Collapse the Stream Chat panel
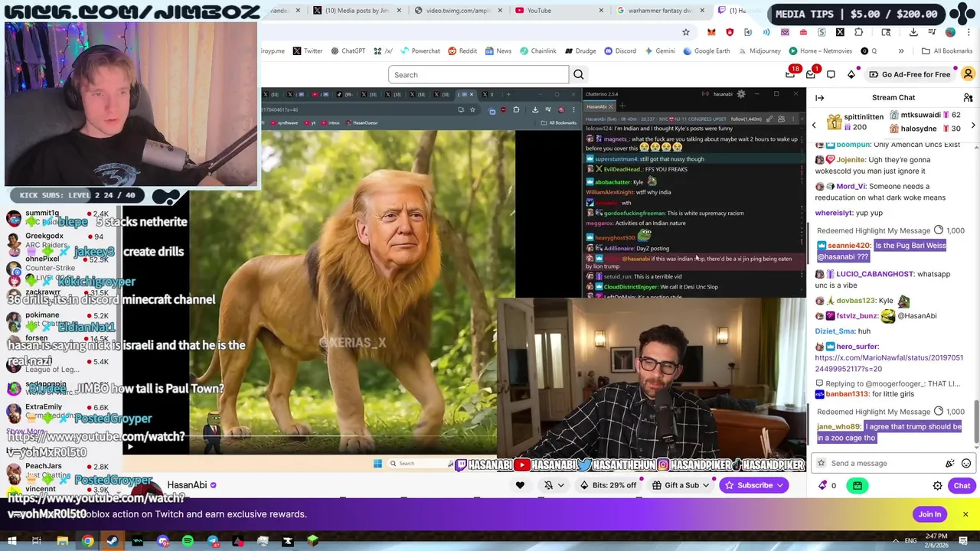 819,98
